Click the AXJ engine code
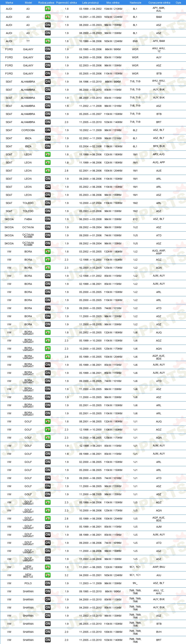This screenshot has width=186, height=644. coord(159,575)
